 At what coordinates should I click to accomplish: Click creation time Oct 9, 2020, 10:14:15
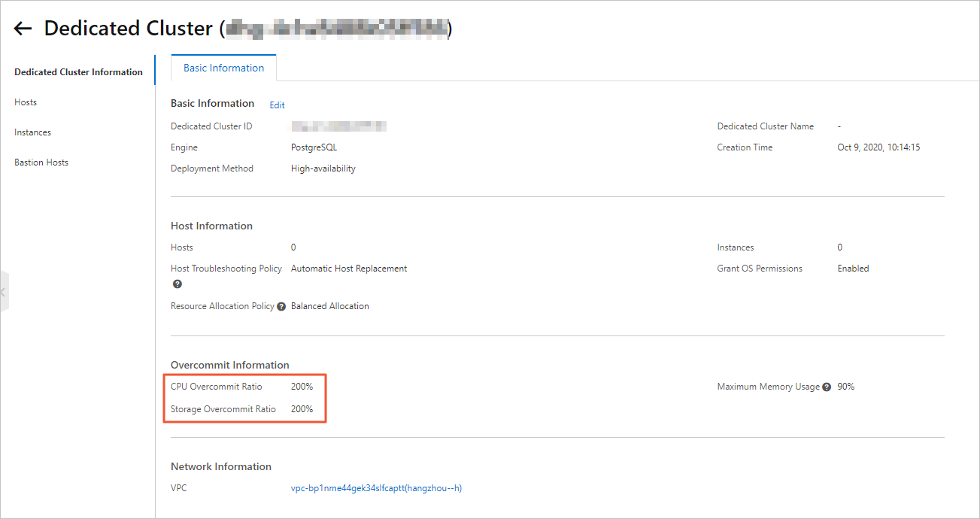(878, 147)
